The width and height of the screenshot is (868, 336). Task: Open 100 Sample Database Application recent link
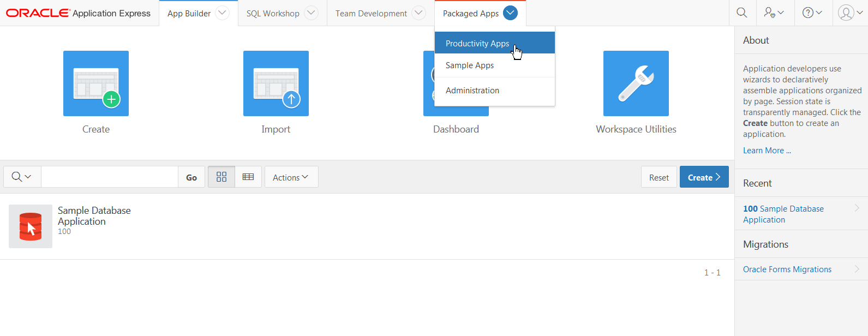[x=783, y=214]
